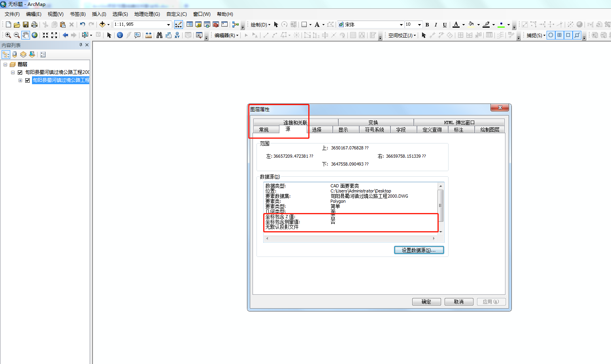Click 确定 to confirm layer properties
The height and width of the screenshot is (364, 611).
pyautogui.click(x=426, y=302)
